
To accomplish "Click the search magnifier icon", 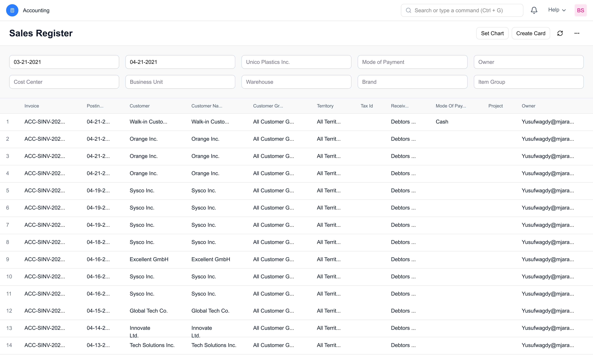I will (409, 10).
